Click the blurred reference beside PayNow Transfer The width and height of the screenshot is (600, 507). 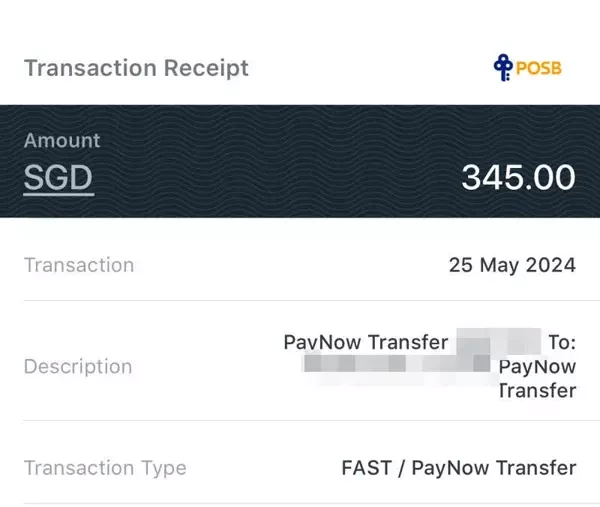(x=499, y=341)
